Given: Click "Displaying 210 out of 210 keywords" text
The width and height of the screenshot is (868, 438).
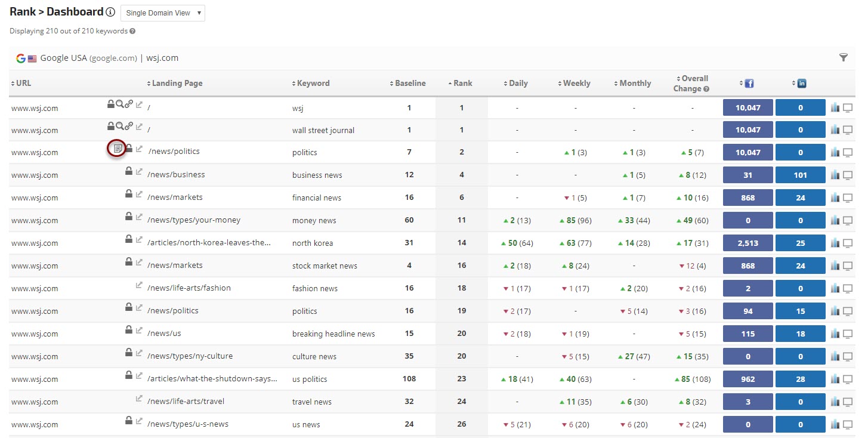Looking at the screenshot, I should click(x=69, y=31).
